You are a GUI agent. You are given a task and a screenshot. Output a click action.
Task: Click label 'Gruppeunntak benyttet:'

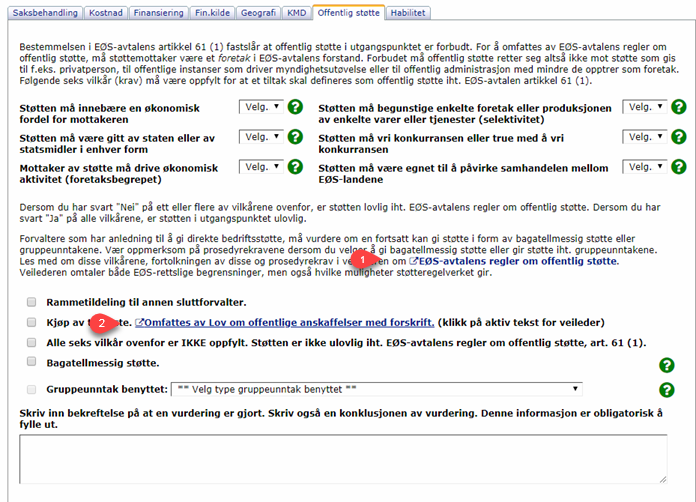107,389
